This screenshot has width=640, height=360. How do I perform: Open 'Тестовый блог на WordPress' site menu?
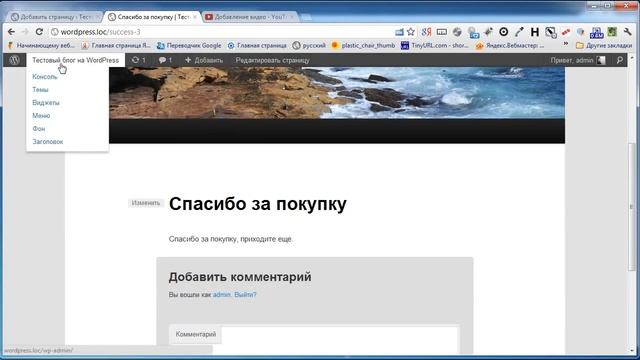click(76, 60)
